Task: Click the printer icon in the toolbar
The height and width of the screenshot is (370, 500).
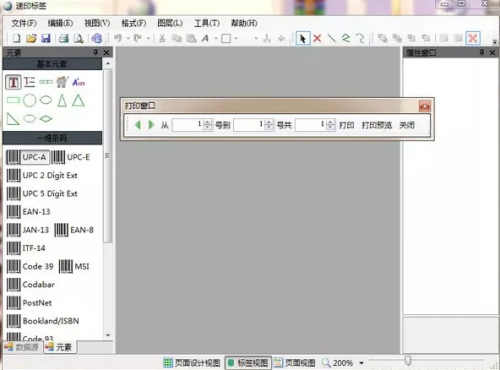Action: click(x=64, y=38)
